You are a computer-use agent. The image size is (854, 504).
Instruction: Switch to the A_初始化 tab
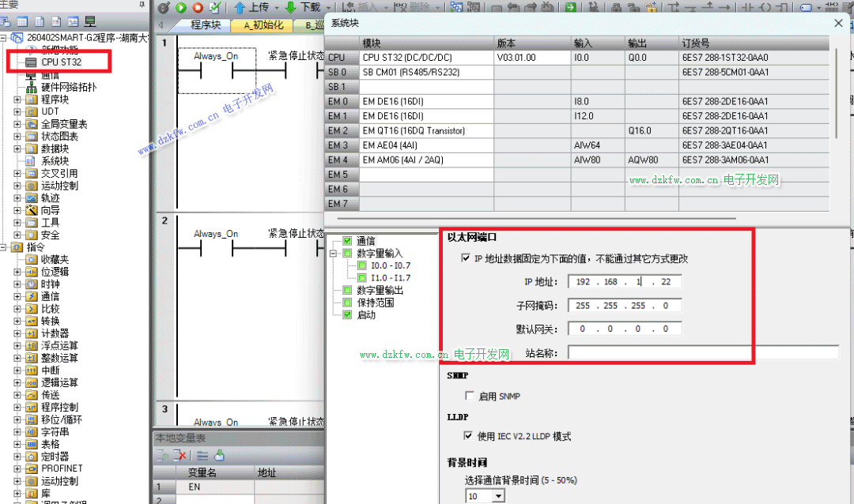[x=263, y=25]
